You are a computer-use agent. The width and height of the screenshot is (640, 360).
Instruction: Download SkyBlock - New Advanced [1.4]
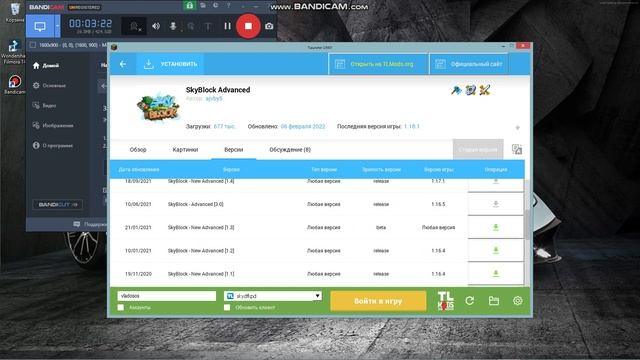point(496,181)
